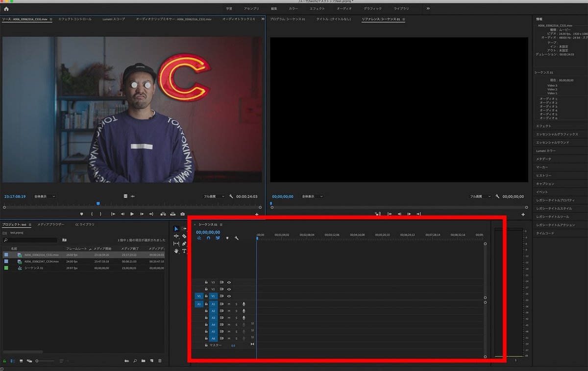Open timeline panel menu beside シーケンス 01
This screenshot has width=588, height=371.
221,225
